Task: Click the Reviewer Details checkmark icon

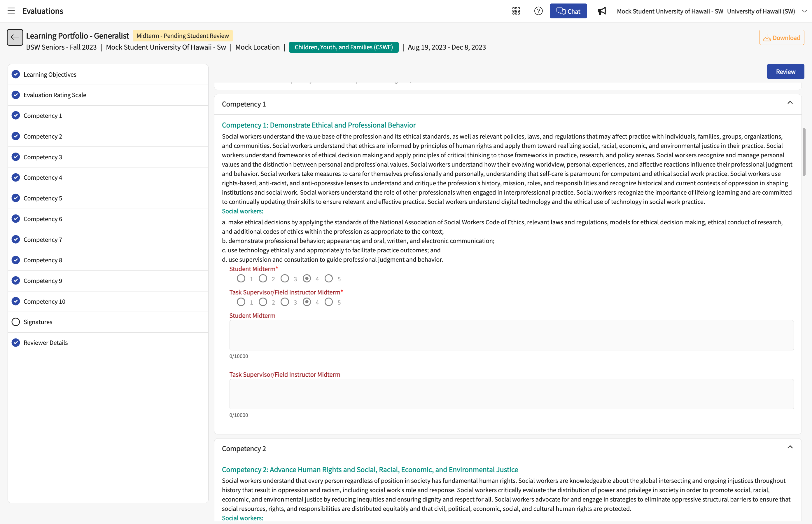Action: coord(16,343)
